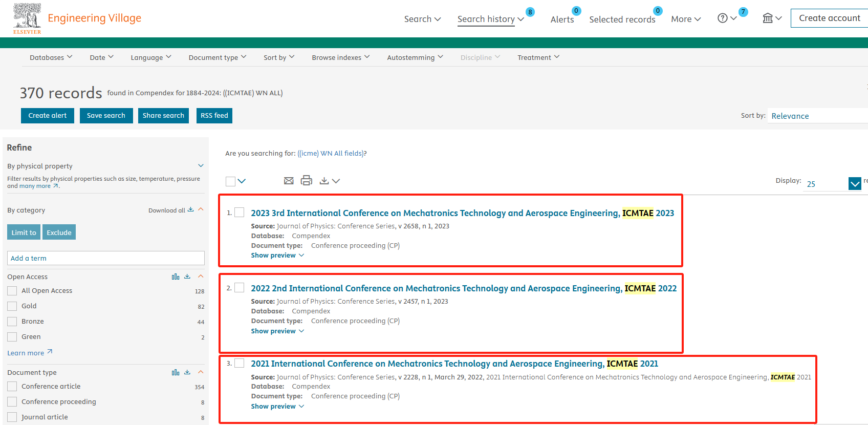Image resolution: width=868 pixels, height=425 pixels.
Task: Open the Browse indexes dropdown
Action: [341, 57]
